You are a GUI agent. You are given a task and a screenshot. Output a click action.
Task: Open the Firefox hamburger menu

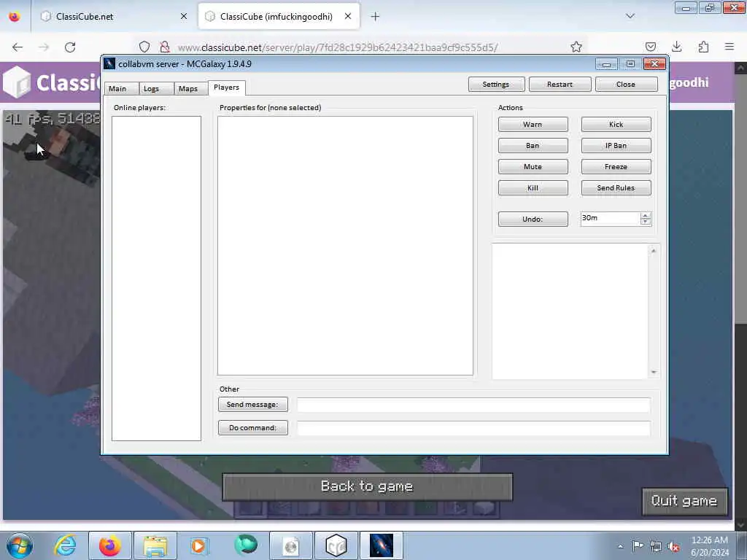click(x=729, y=47)
